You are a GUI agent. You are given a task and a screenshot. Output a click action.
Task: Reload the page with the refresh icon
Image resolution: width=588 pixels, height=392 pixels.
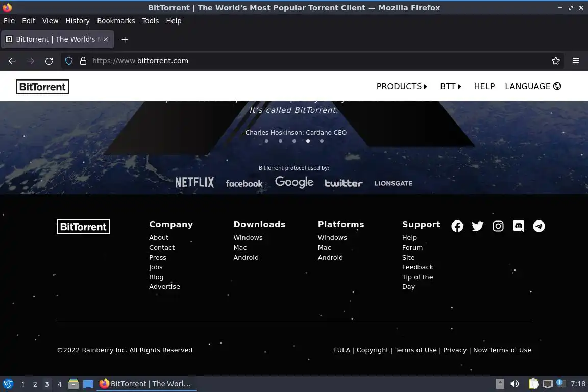click(x=49, y=61)
